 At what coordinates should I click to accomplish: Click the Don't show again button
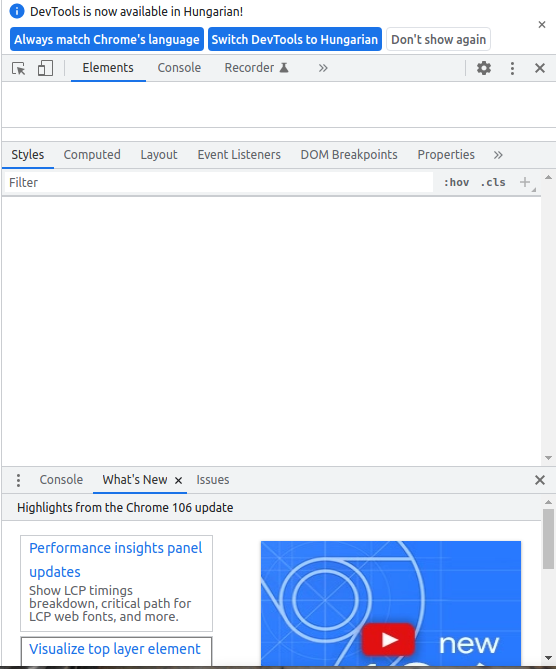439,39
